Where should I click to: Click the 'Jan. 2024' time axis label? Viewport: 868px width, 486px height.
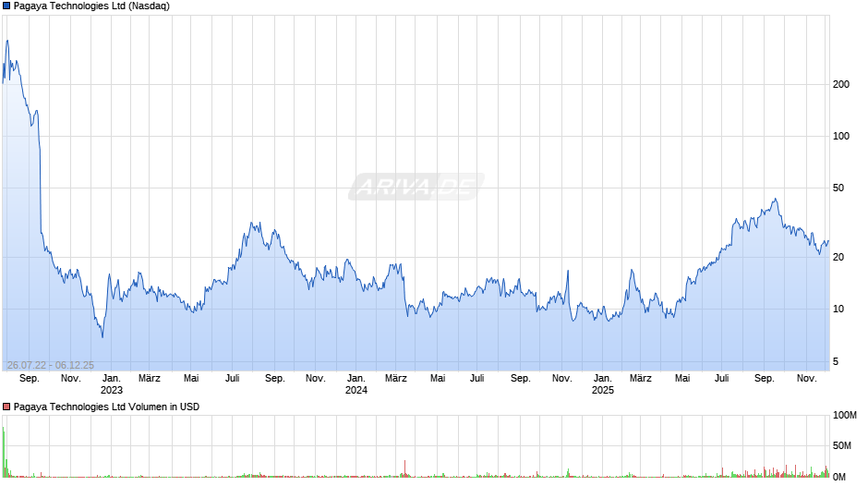click(356, 384)
